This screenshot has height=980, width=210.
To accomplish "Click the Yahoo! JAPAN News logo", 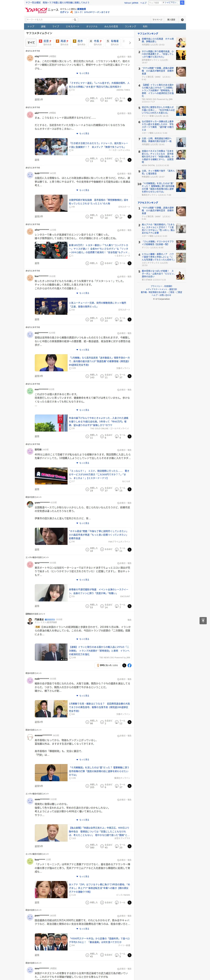I will tap(42, 10).
